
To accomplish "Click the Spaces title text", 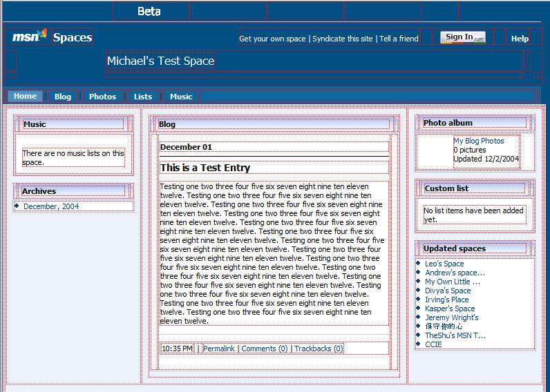I will (x=73, y=37).
